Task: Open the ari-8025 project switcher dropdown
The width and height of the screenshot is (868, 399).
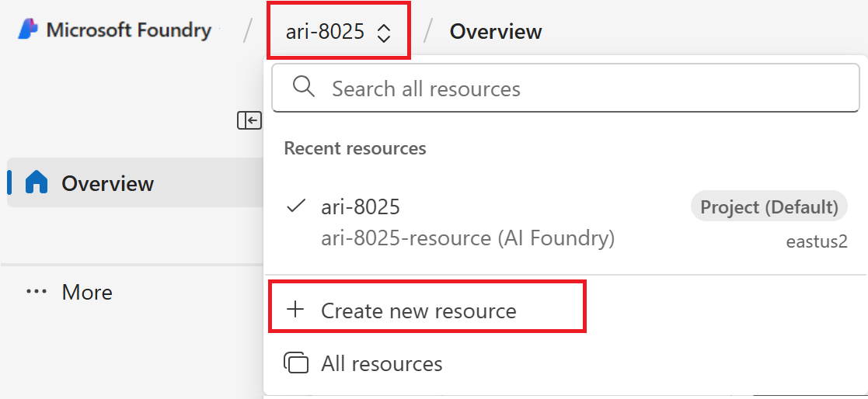Action: point(338,31)
